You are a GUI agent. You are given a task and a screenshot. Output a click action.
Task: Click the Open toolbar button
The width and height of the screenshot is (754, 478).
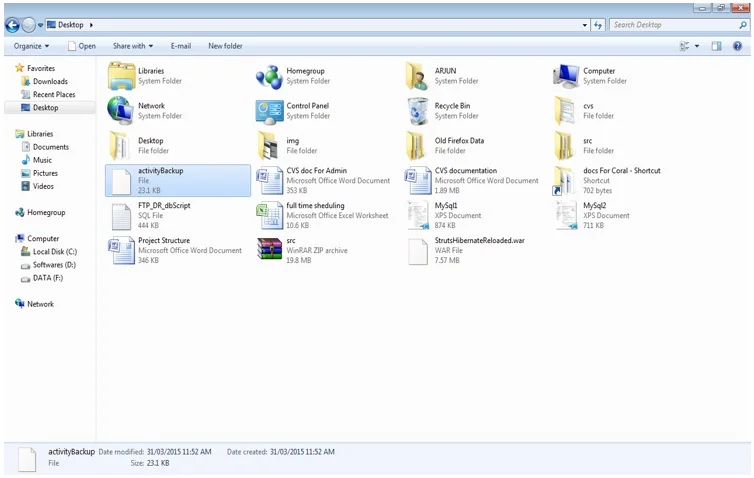click(x=82, y=46)
